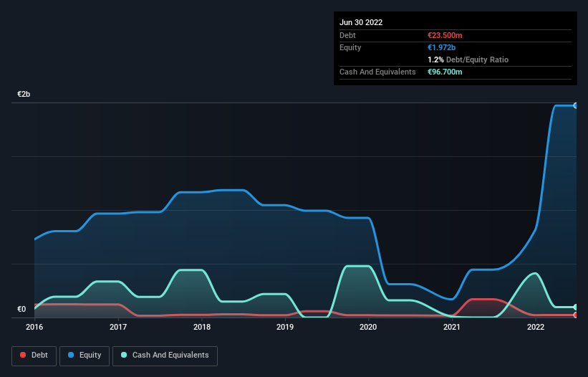Click the €0 y-axis label
The height and width of the screenshot is (377, 588).
21,309
